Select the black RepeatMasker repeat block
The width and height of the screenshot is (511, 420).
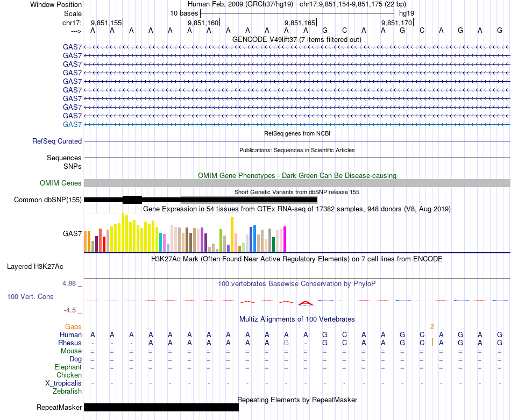[x=161, y=407]
